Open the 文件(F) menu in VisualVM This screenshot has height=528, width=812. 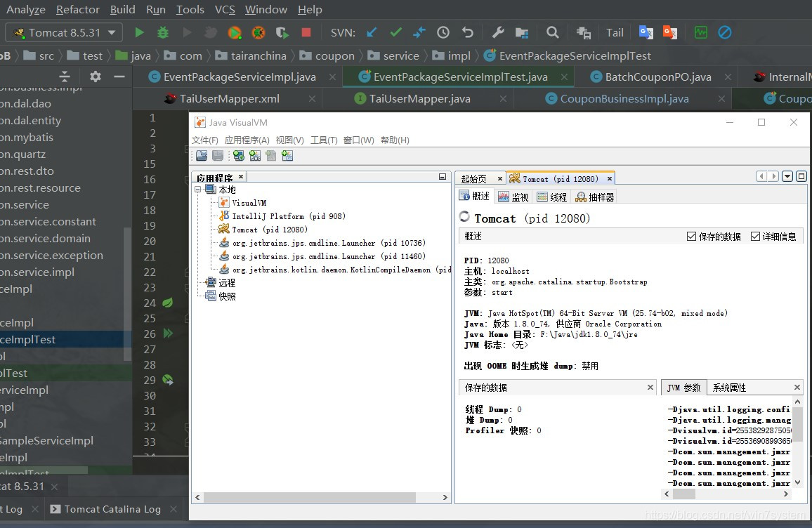(204, 140)
